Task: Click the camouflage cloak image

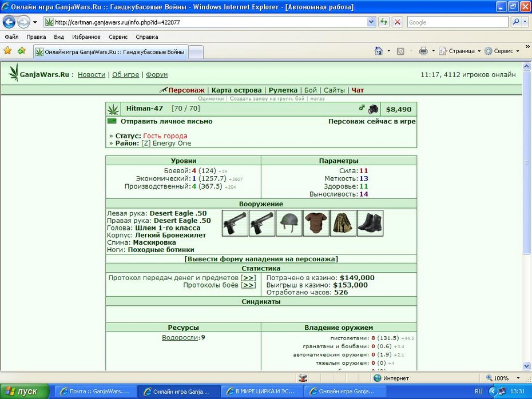Action: coord(343,223)
